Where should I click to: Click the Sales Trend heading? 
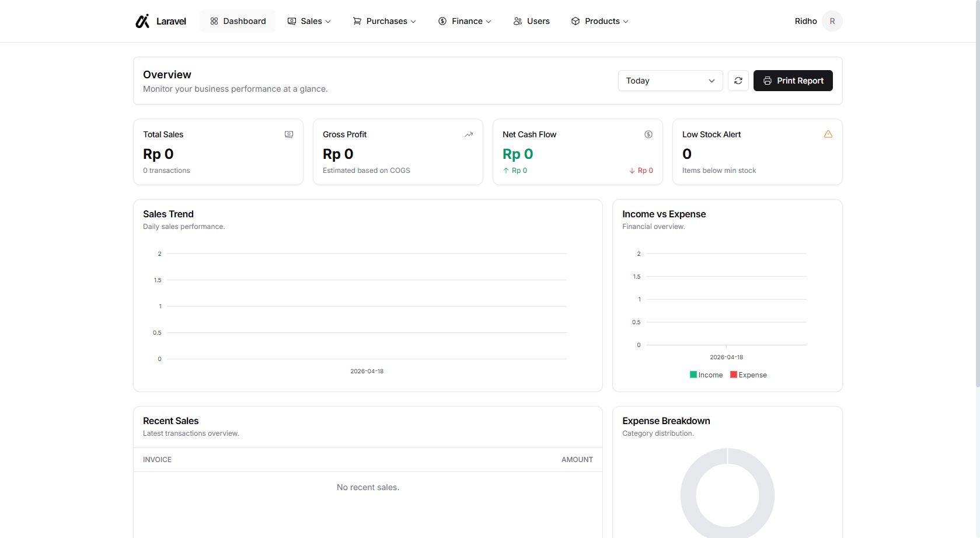click(168, 214)
